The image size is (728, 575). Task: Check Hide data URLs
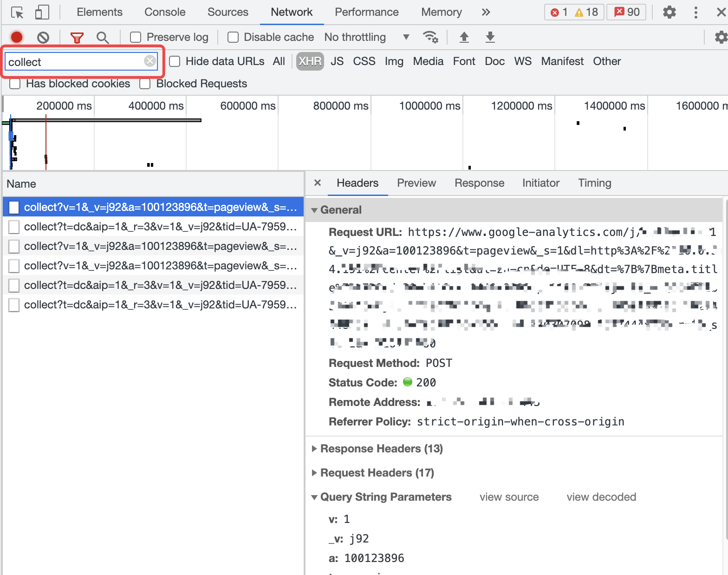tap(175, 61)
